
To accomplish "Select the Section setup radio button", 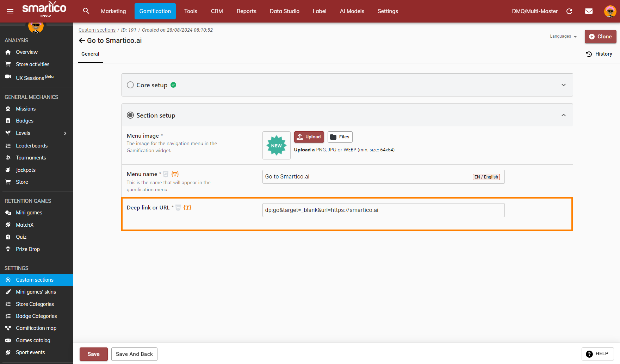I will (x=130, y=115).
